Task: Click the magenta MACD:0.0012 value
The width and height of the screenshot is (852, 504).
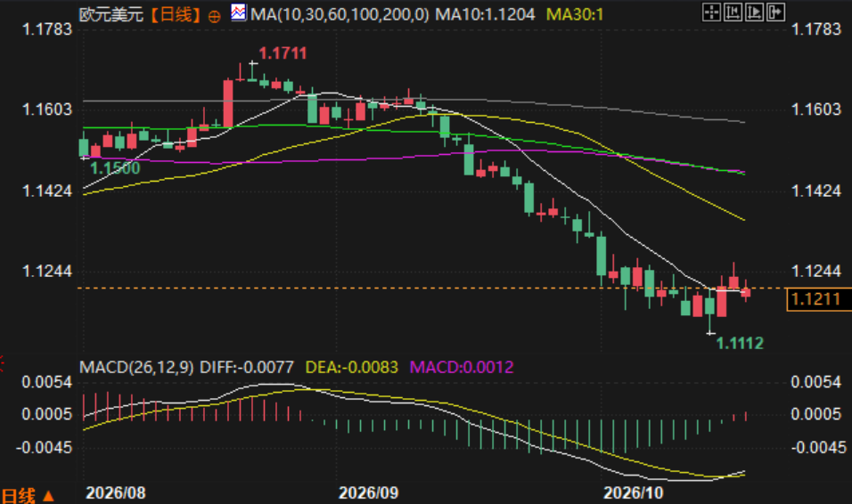Action: tap(462, 367)
